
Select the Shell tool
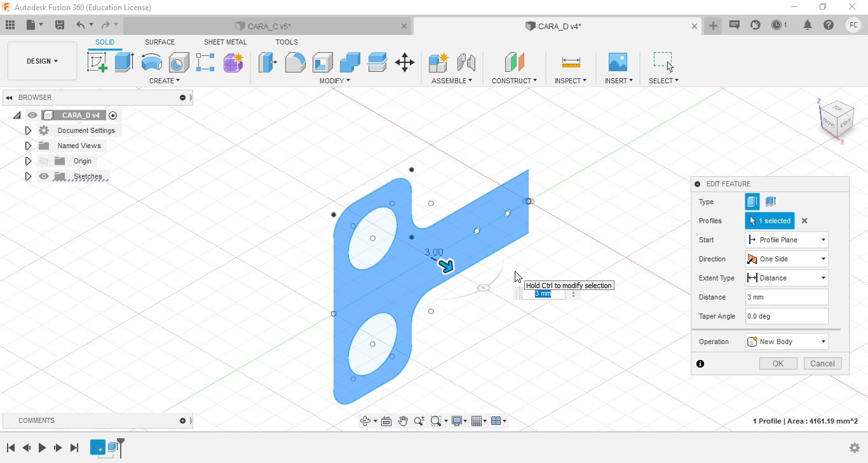click(x=323, y=62)
